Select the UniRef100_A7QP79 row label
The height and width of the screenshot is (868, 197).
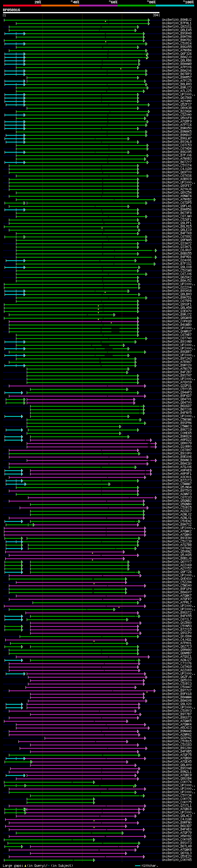point(177,833)
